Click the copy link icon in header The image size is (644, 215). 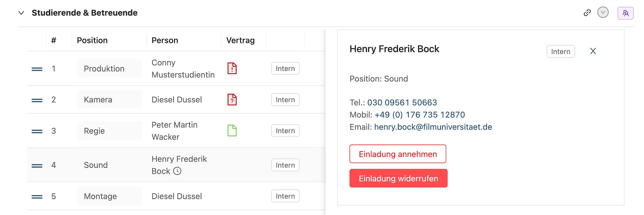pyautogui.click(x=587, y=13)
